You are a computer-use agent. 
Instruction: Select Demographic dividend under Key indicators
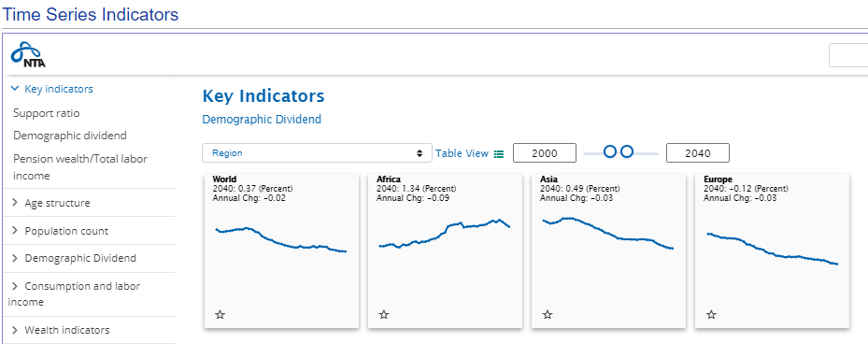pos(70,136)
